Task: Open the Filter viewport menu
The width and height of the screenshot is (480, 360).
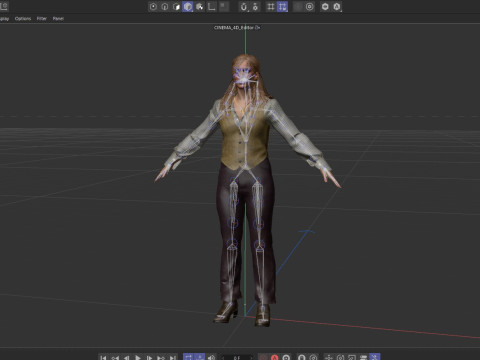Action: 42,19
